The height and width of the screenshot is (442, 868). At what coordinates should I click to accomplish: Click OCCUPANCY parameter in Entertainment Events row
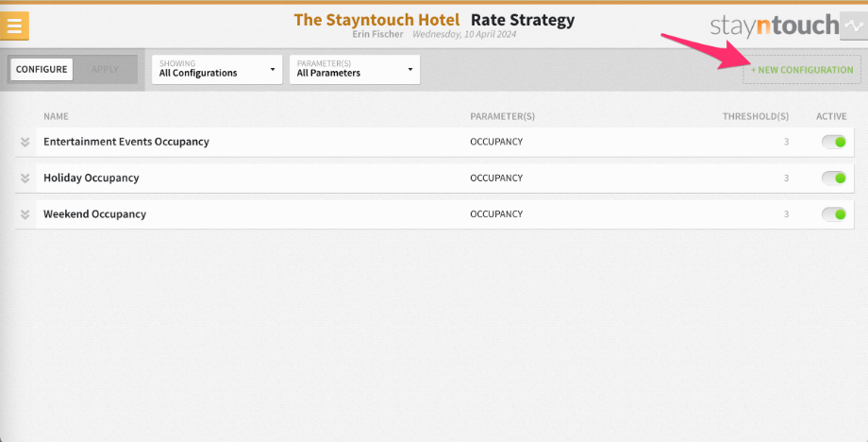tap(496, 142)
